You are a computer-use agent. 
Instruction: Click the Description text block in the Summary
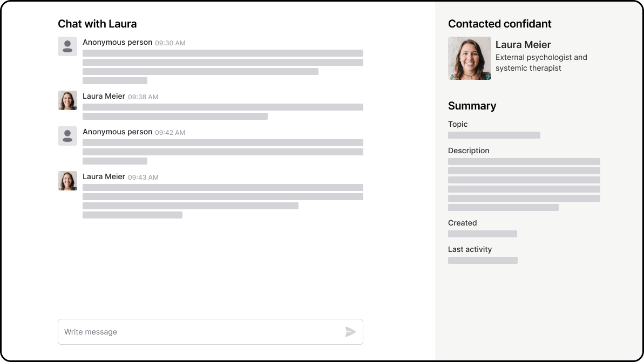click(524, 183)
